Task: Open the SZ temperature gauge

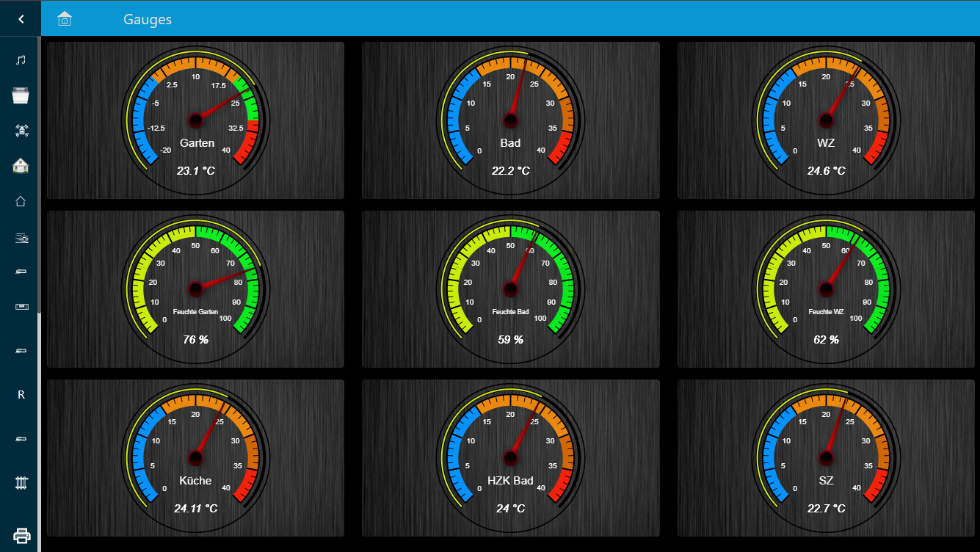Action: [x=827, y=458]
